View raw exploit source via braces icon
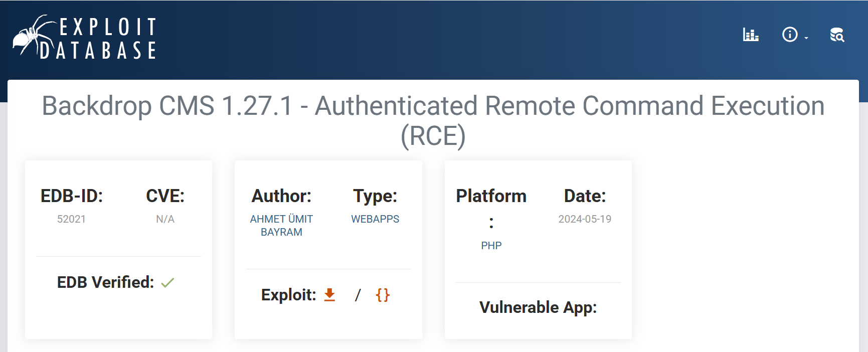Image resolution: width=868 pixels, height=352 pixels. [383, 295]
